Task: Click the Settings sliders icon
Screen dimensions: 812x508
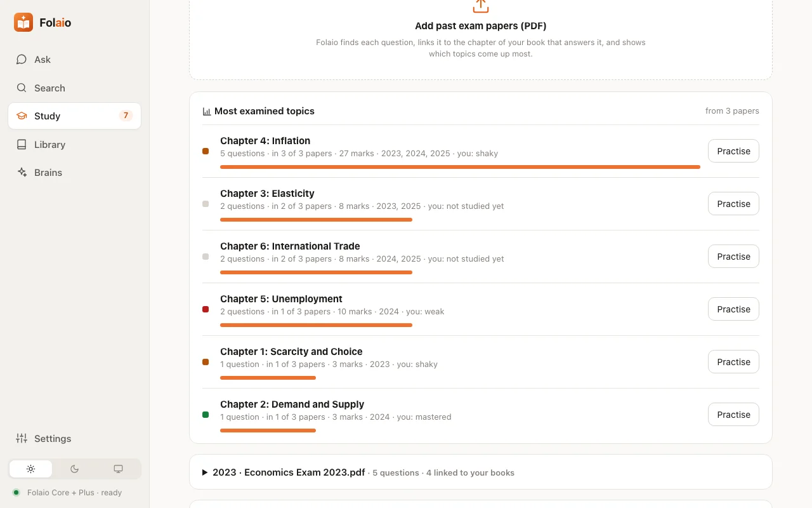Action: click(x=22, y=438)
